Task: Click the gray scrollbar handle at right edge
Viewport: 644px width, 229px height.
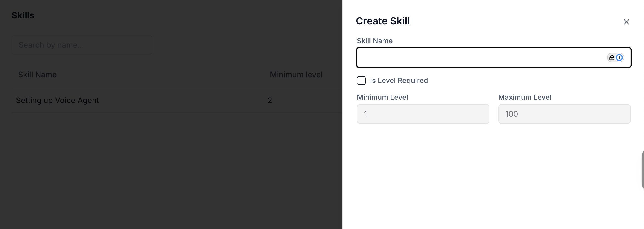Action: [643, 170]
